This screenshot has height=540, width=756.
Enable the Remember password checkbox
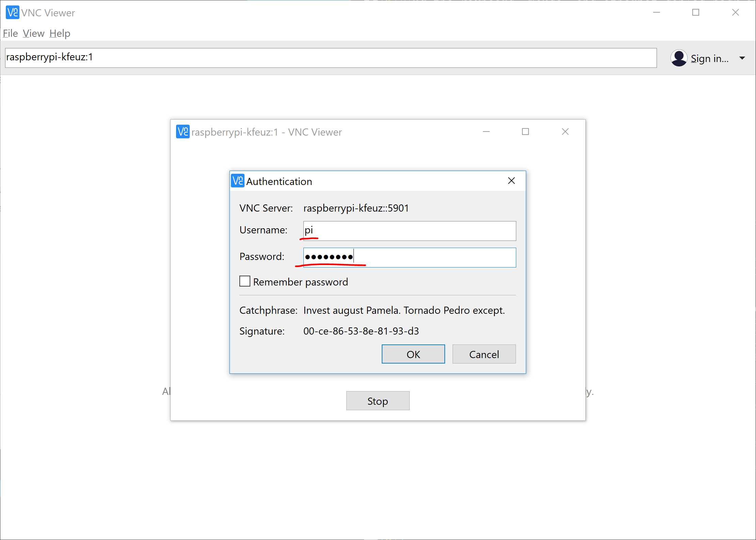(x=245, y=281)
